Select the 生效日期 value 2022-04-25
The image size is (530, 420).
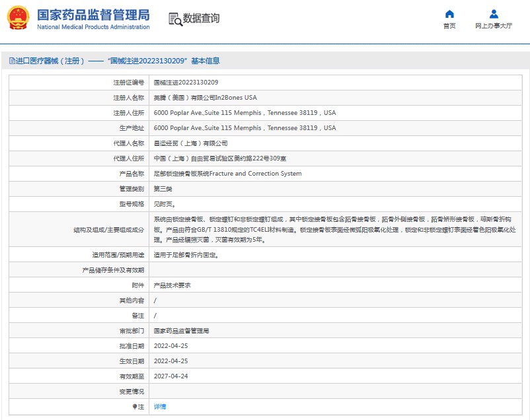[170, 361]
